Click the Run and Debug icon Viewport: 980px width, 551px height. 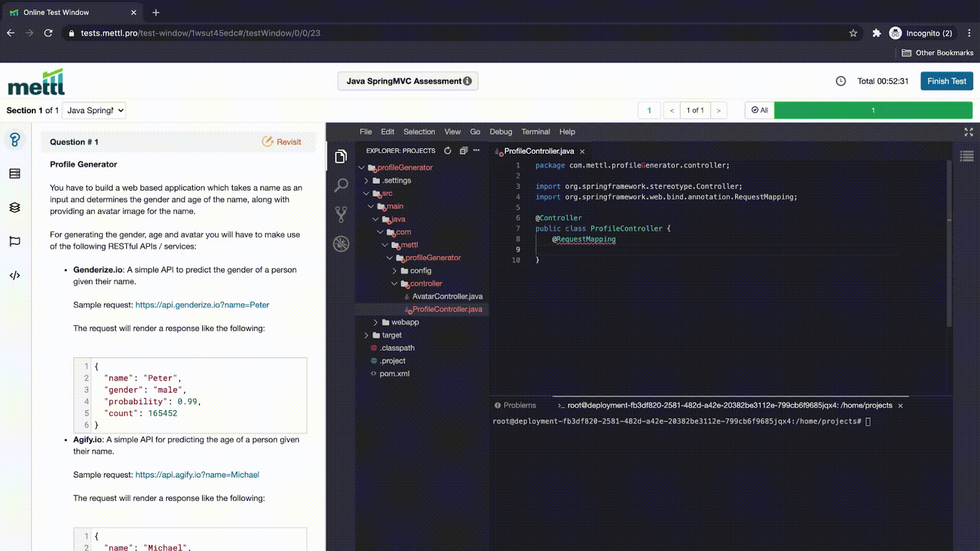[x=341, y=244]
